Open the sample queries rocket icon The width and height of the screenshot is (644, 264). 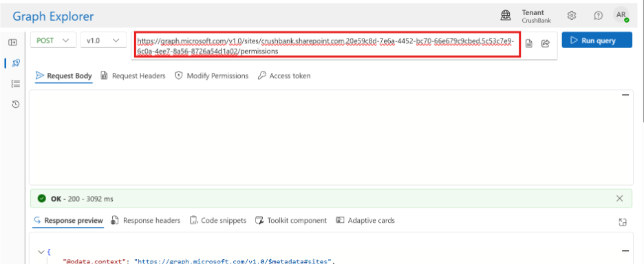(16, 63)
